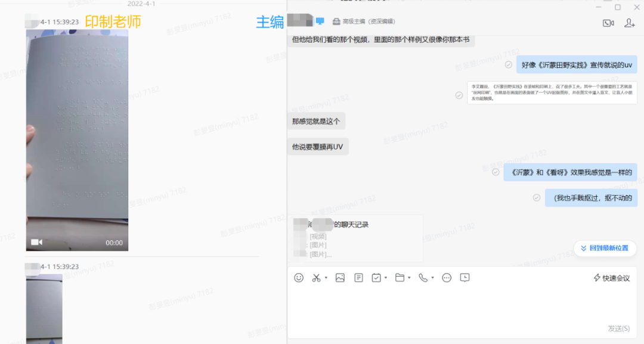Screen dimensions: 644x344
Task: Open the blue chat bubble icon beside contact name
Action: point(320,20)
